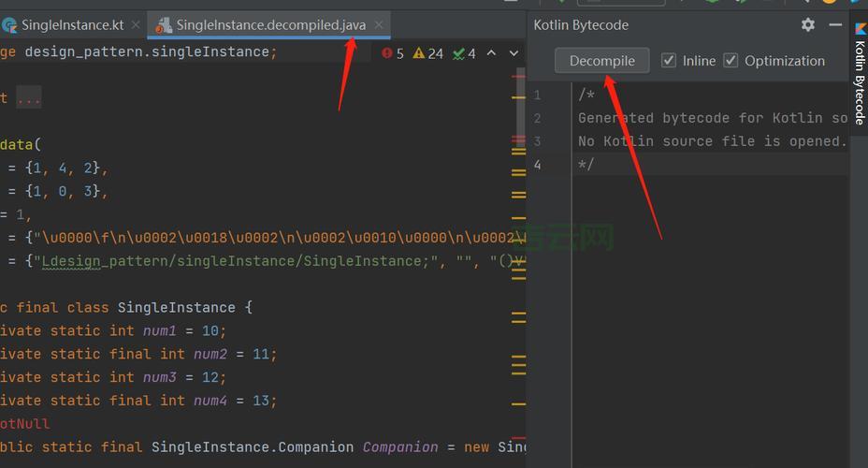Screen dimensions: 868x468
Task: Expand the folded import block ellipsis
Action: point(29,98)
